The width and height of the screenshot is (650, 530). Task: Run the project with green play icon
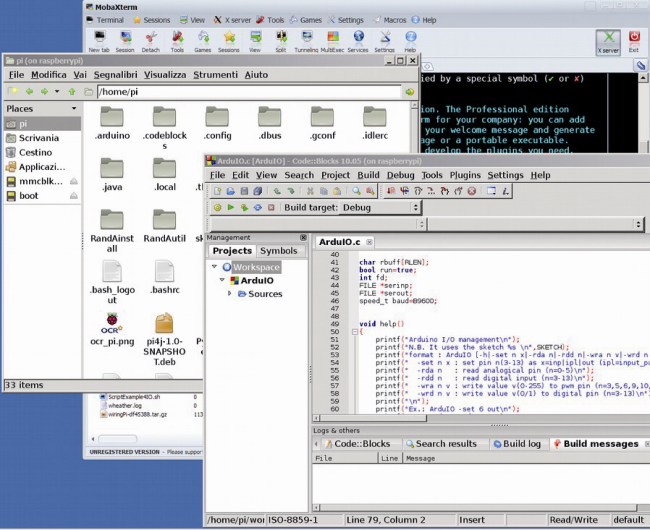click(231, 208)
